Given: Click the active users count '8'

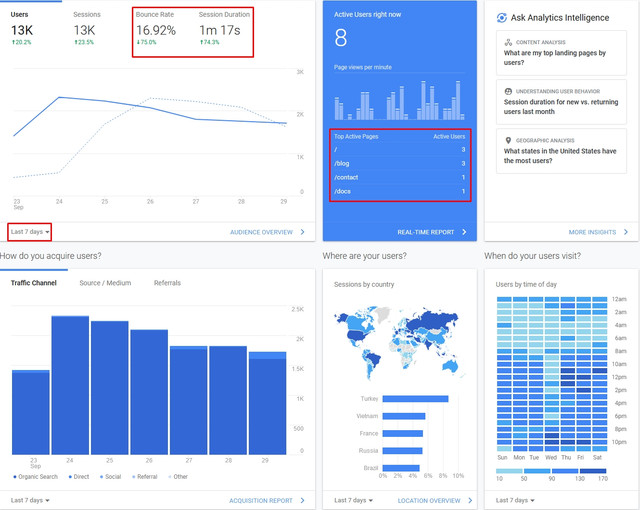Looking at the screenshot, I should click(341, 38).
